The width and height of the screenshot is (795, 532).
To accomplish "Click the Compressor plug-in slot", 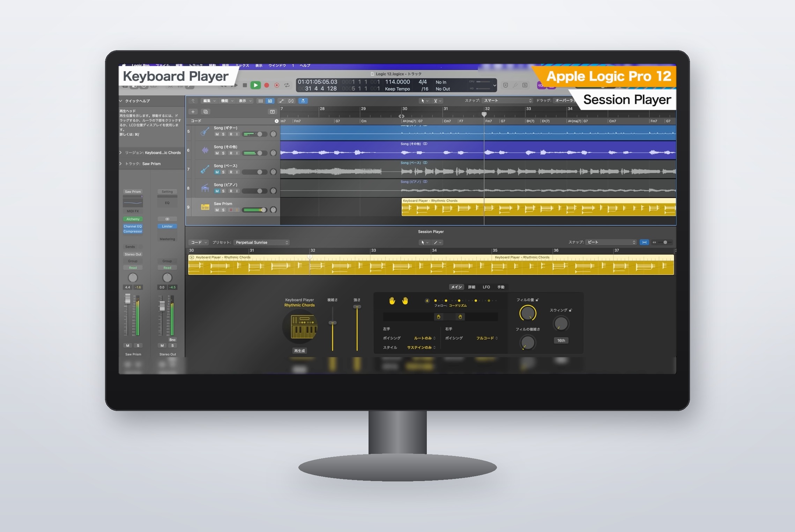I will coord(133,231).
